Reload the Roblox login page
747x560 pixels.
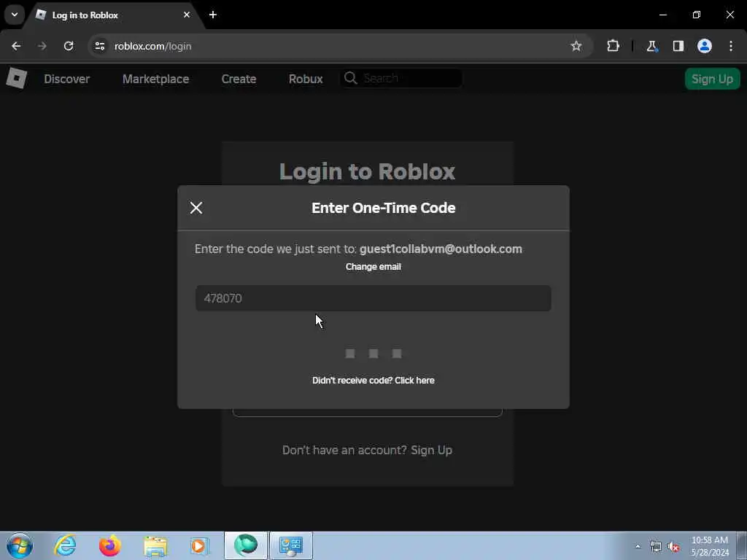[69, 46]
